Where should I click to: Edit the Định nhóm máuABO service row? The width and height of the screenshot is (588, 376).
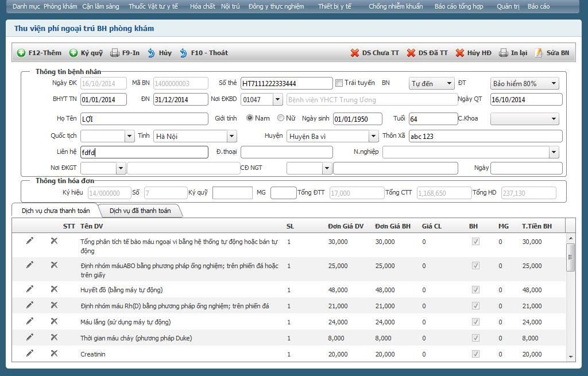pos(30,265)
